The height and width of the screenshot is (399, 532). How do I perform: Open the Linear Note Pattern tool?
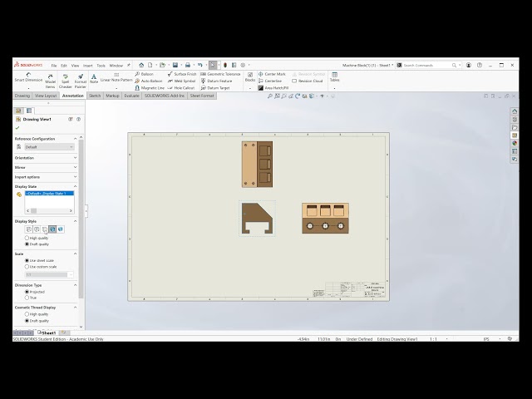coord(116,77)
